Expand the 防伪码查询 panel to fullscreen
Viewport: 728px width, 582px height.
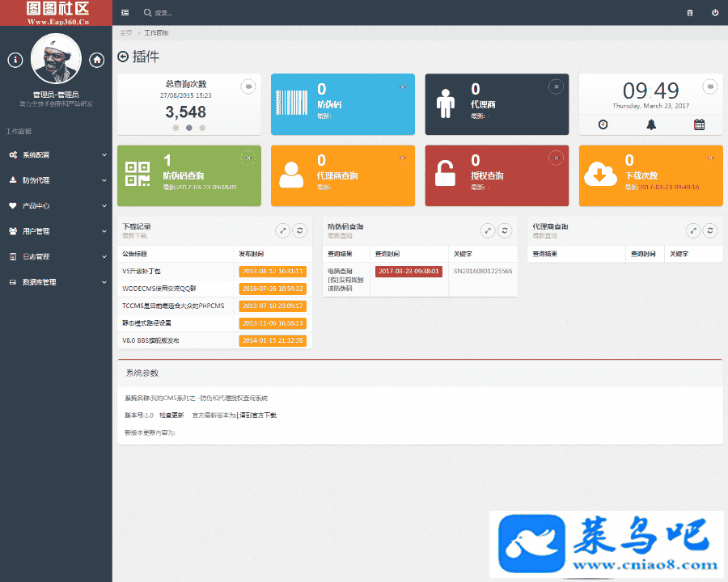[x=488, y=230]
